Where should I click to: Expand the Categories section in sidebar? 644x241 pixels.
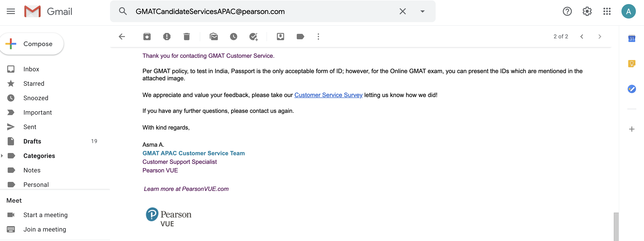(x=2, y=156)
